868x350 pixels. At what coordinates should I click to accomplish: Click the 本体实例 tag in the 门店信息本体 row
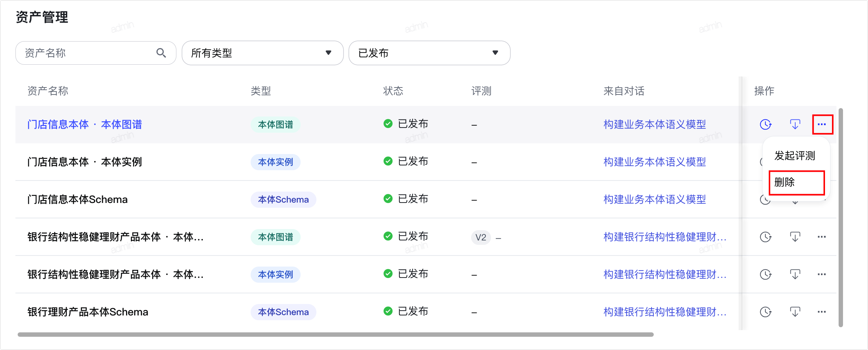click(276, 162)
